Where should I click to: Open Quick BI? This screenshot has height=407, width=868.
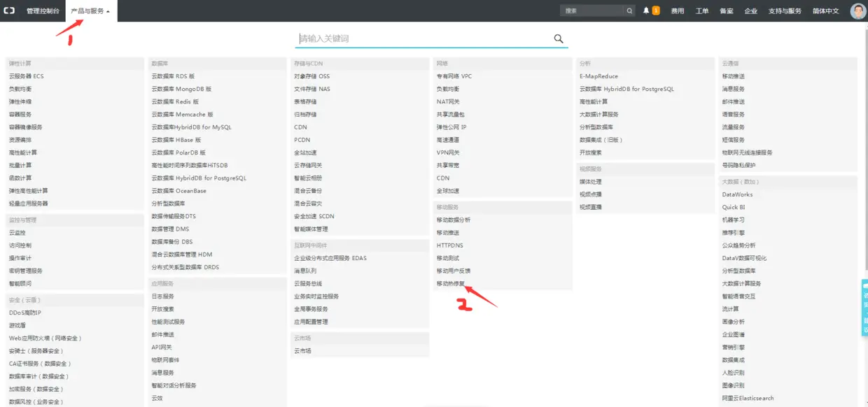(734, 207)
